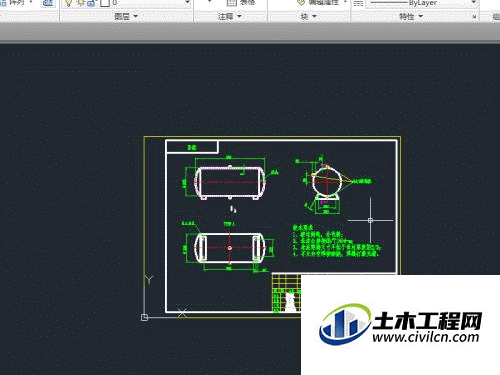Open the 特性 panel dialog launcher arrow

(x=474, y=16)
